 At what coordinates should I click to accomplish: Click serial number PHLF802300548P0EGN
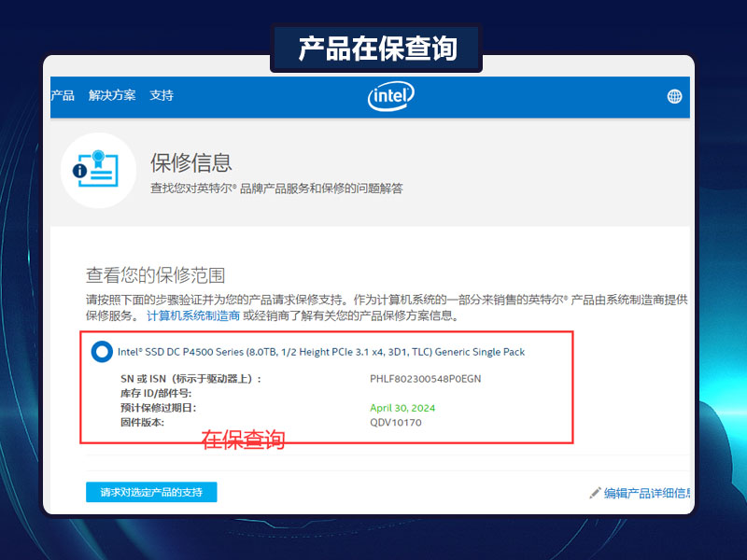point(426,379)
